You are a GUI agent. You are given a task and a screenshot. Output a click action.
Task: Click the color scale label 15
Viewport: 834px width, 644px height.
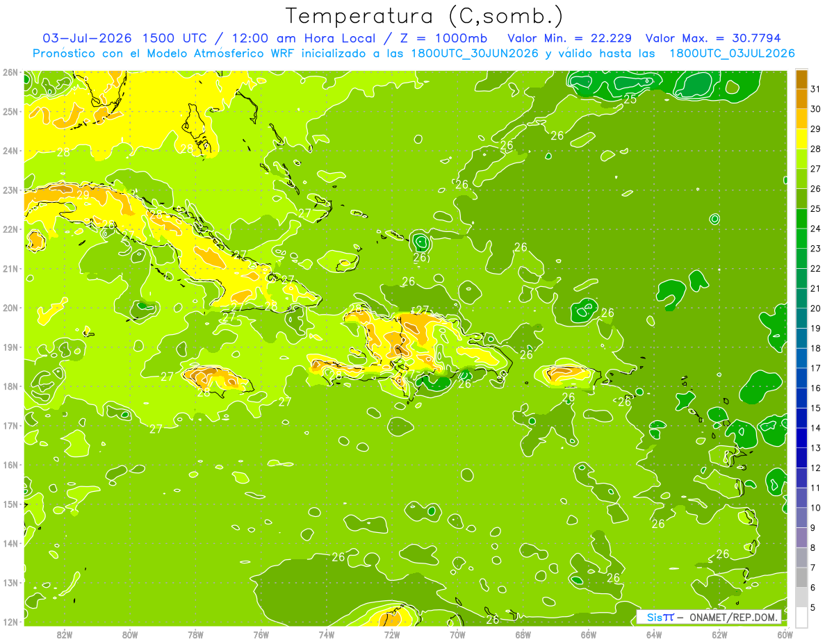816,408
